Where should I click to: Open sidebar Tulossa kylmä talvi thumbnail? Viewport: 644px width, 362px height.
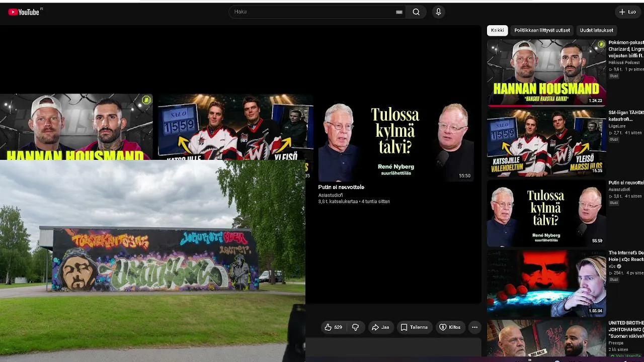click(x=546, y=213)
